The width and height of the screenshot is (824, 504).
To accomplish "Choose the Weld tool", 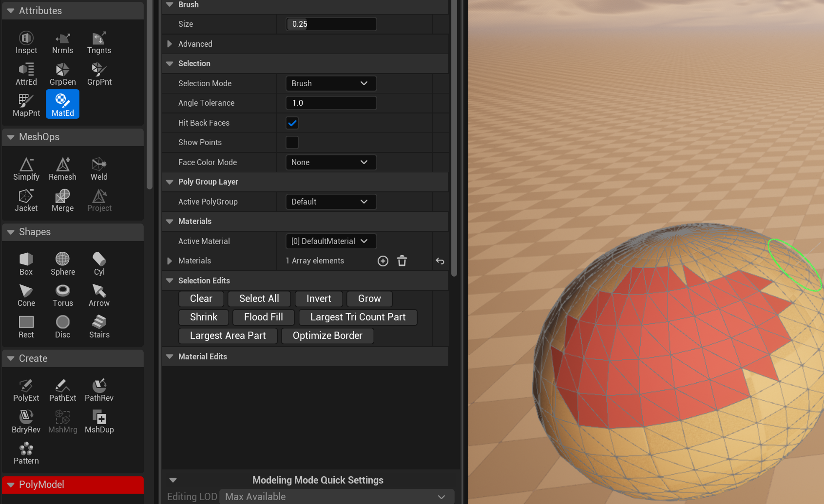I will coord(99,169).
